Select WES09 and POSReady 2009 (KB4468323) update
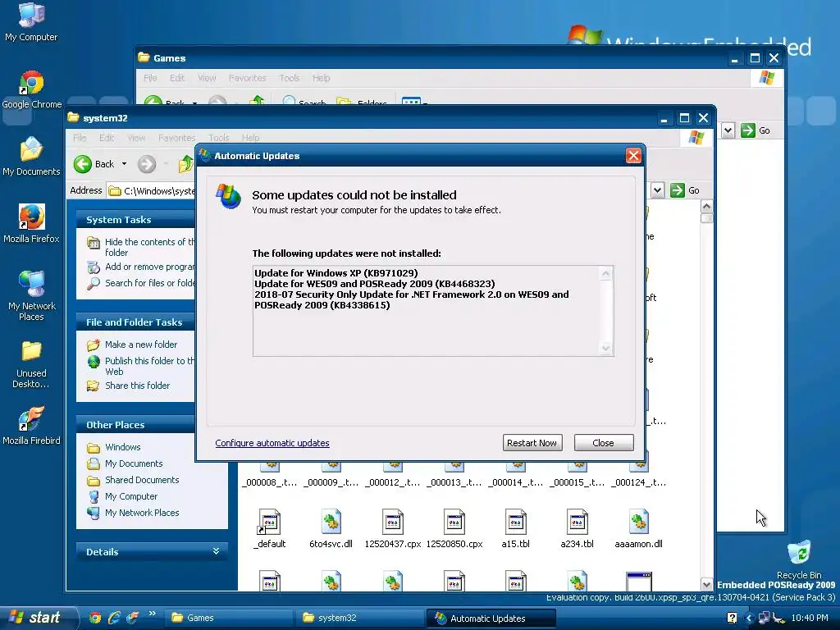The image size is (840, 630). click(374, 284)
